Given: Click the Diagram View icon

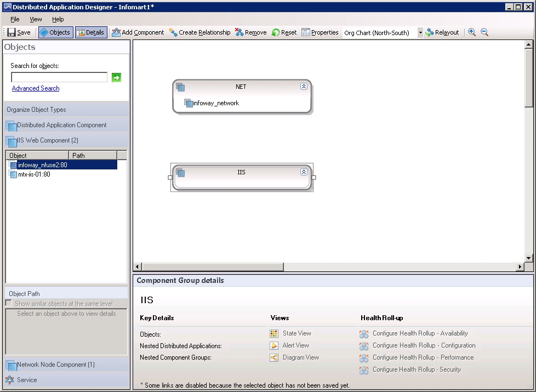Looking at the screenshot, I should (274, 358).
